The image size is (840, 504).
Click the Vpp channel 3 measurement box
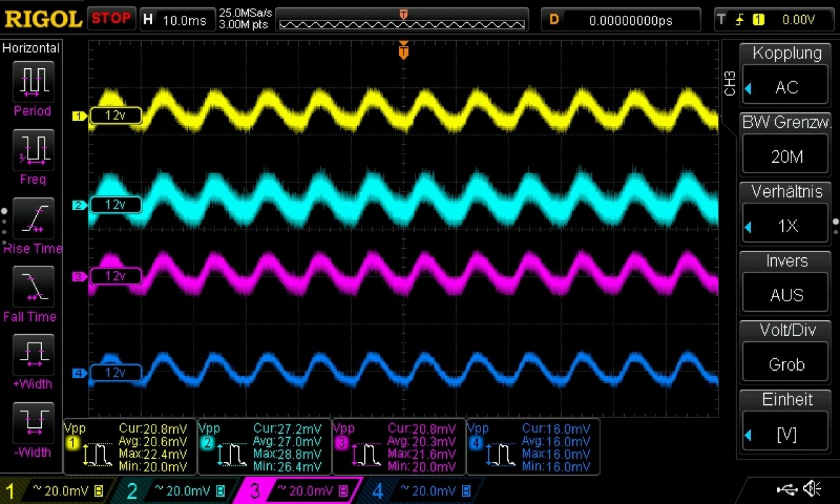click(399, 446)
